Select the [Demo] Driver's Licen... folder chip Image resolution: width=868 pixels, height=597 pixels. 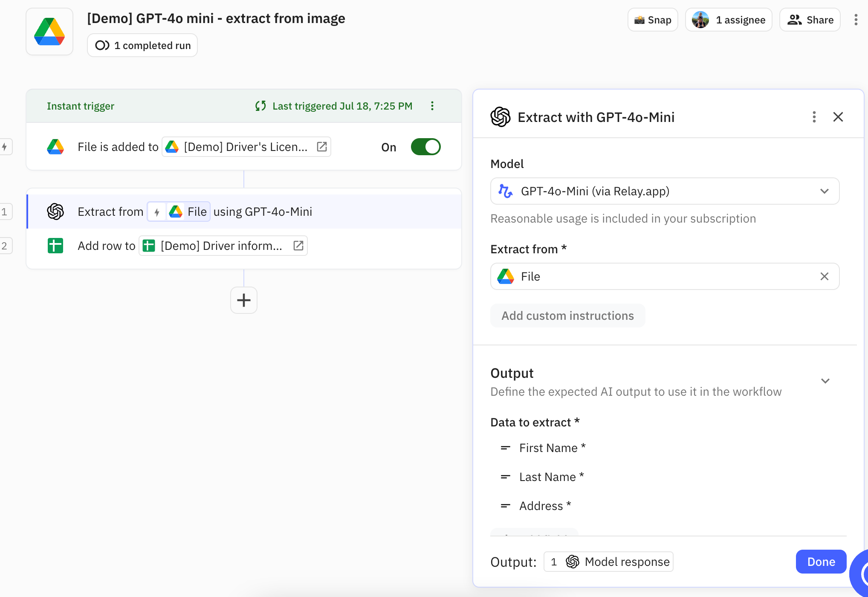(246, 147)
